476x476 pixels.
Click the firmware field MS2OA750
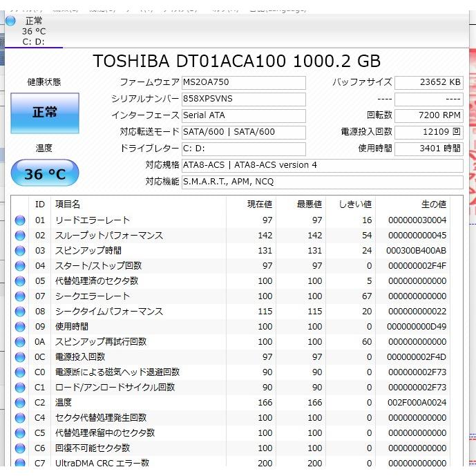(x=243, y=83)
